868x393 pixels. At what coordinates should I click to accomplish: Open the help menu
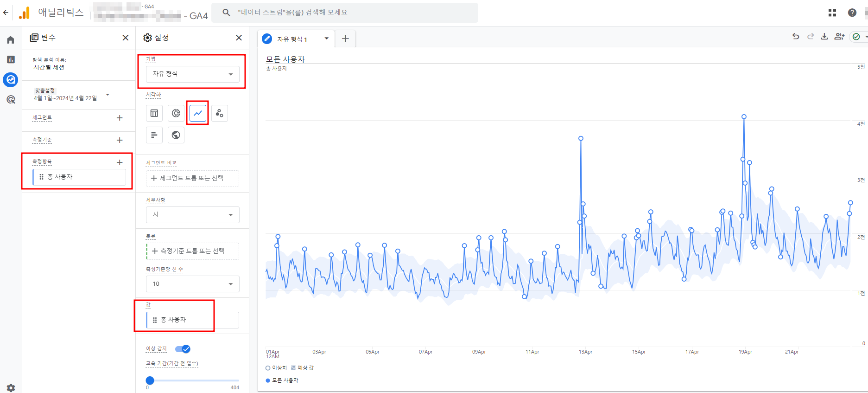point(852,13)
